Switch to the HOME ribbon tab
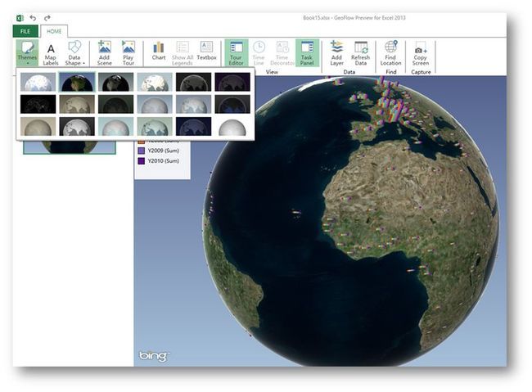This screenshot has height=392, width=532. [54, 31]
